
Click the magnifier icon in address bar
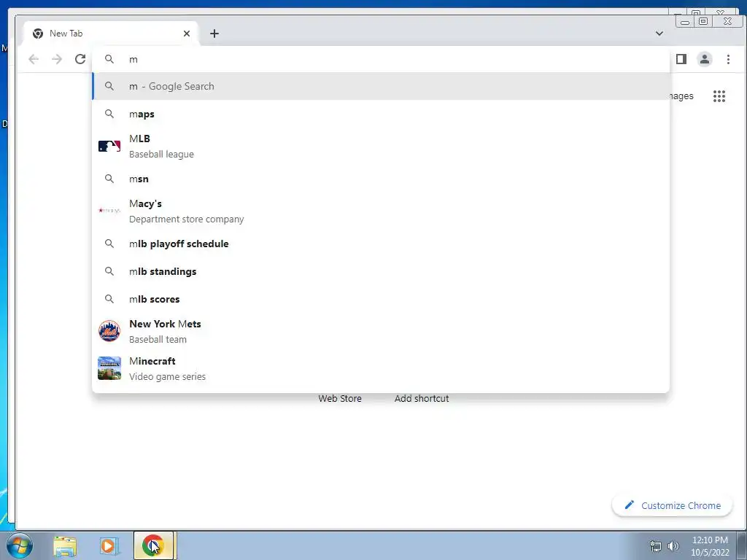pos(109,59)
